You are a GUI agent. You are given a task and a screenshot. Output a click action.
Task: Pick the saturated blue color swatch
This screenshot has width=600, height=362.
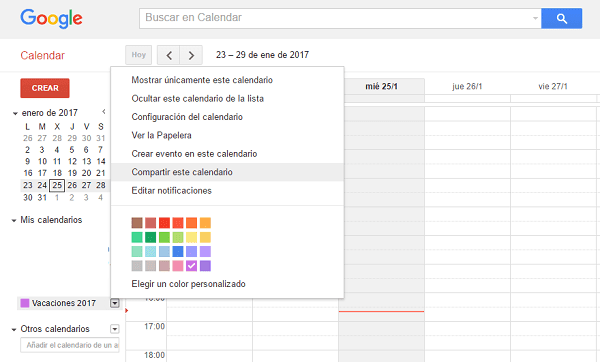178,251
